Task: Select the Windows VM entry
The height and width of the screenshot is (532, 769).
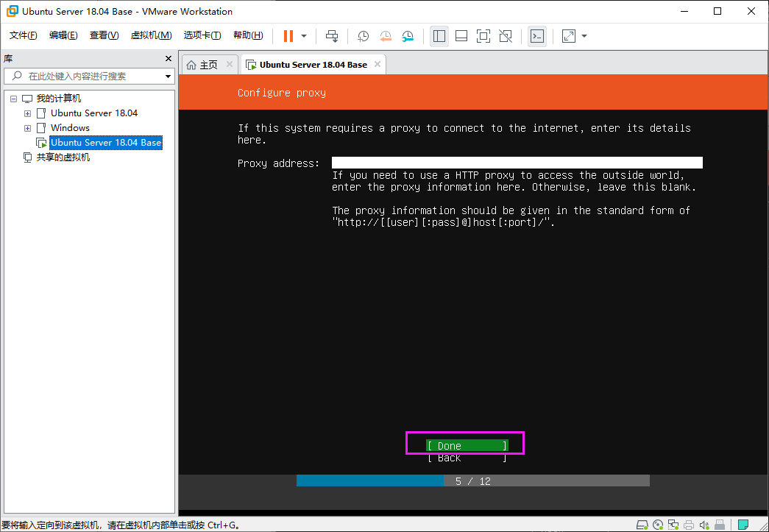Action: [70, 128]
